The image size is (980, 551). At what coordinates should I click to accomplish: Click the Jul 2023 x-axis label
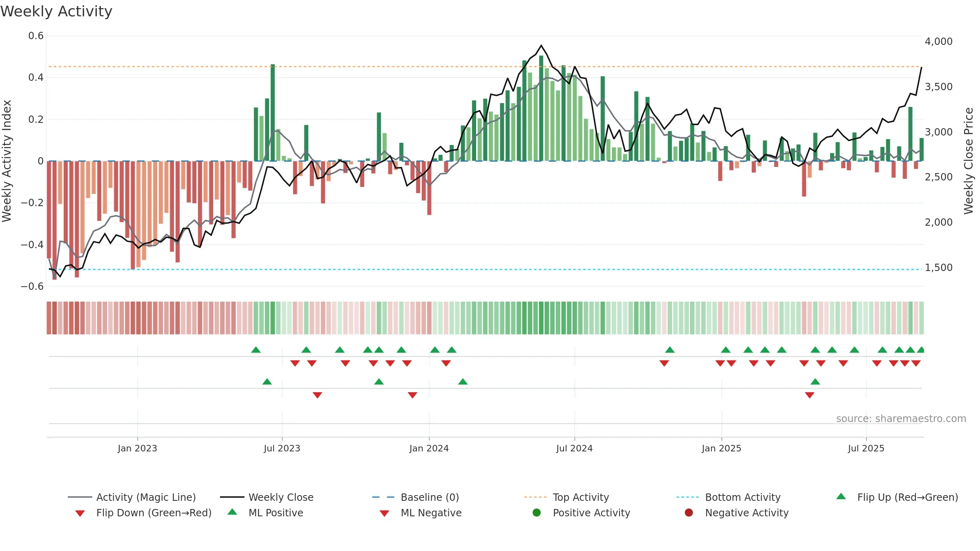point(282,448)
